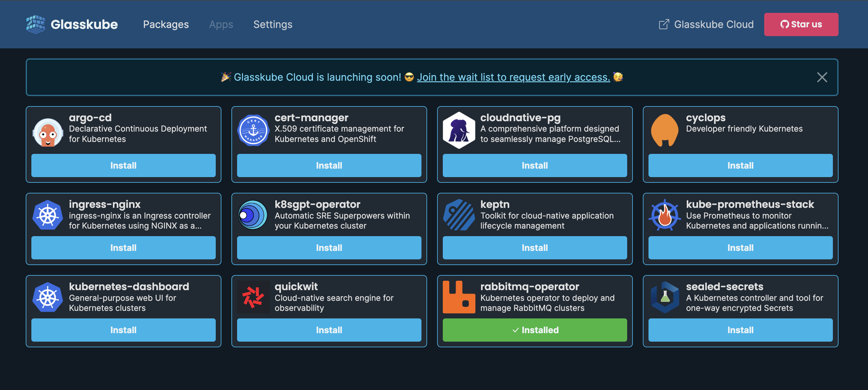Viewport: 868px width, 390px height.
Task: Install the cert-manager package
Action: pos(329,165)
